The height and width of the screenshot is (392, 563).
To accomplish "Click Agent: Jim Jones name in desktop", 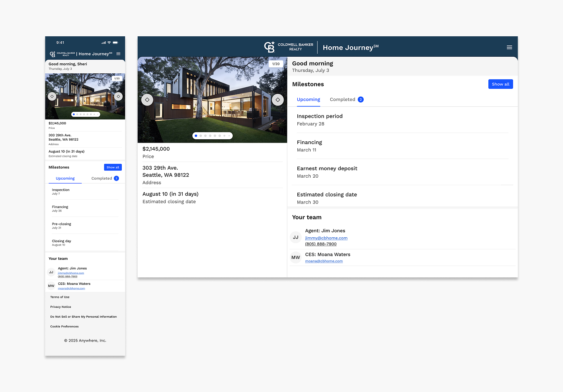I will (325, 231).
